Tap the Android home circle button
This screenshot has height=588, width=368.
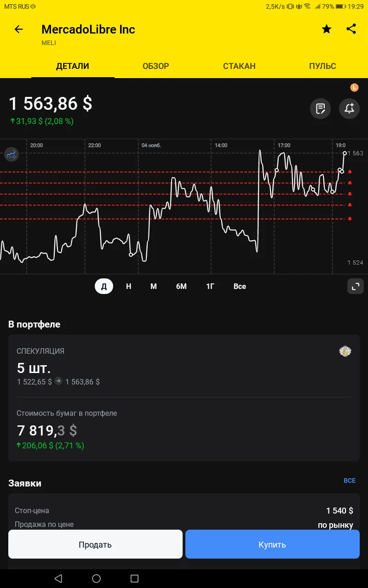pos(96,578)
